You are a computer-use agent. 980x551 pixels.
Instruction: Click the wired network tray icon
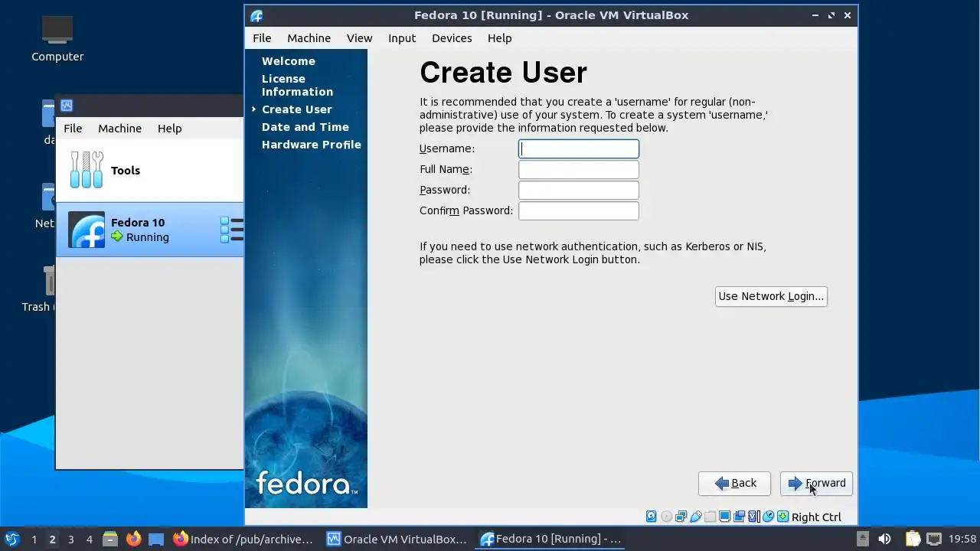(x=935, y=539)
